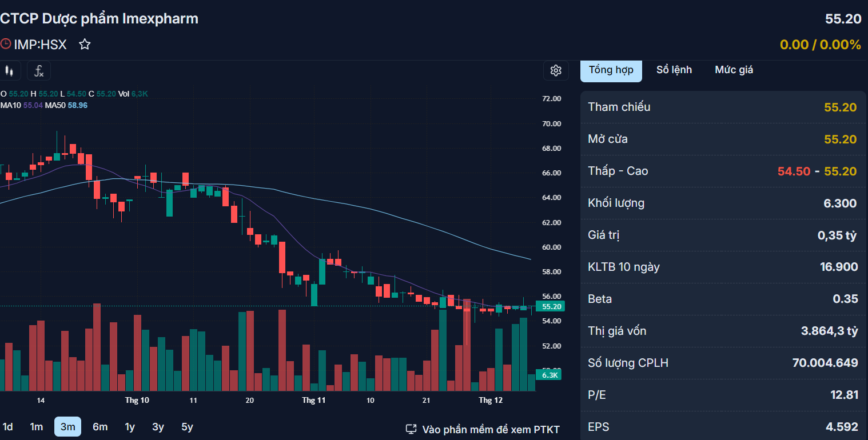Click the 72.00 price axis label
This screenshot has height=440, width=868.
(552, 99)
